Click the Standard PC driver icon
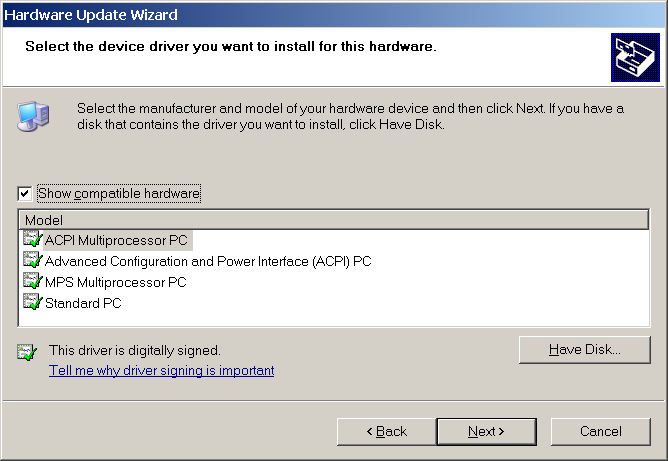The width and height of the screenshot is (668, 461). [x=32, y=303]
